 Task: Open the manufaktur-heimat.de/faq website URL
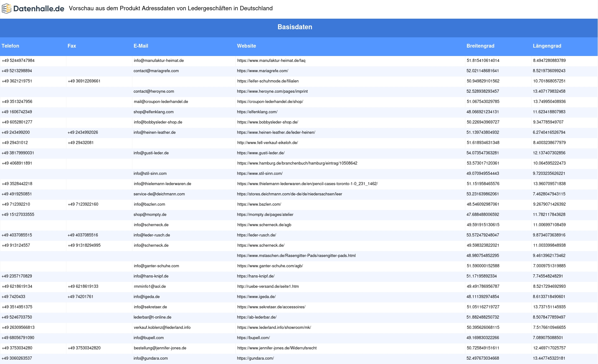pyautogui.click(x=271, y=61)
